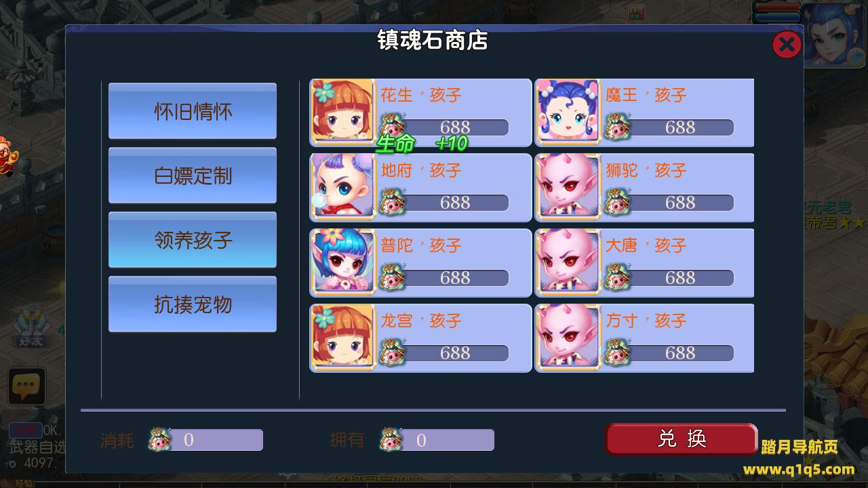Click the soul stone icon beside 拥有
The image size is (868, 488).
(390, 440)
